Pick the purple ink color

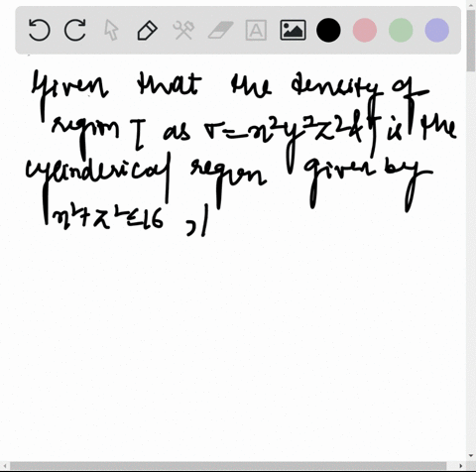coord(436,31)
